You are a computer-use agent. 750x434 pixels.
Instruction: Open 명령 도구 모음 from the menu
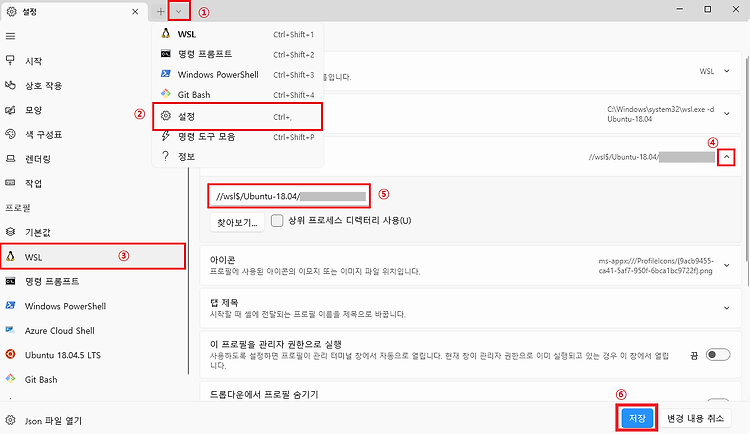point(238,136)
